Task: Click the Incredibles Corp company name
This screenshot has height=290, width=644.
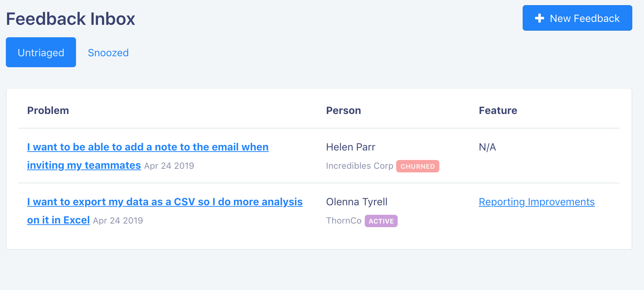Action: coord(360,166)
